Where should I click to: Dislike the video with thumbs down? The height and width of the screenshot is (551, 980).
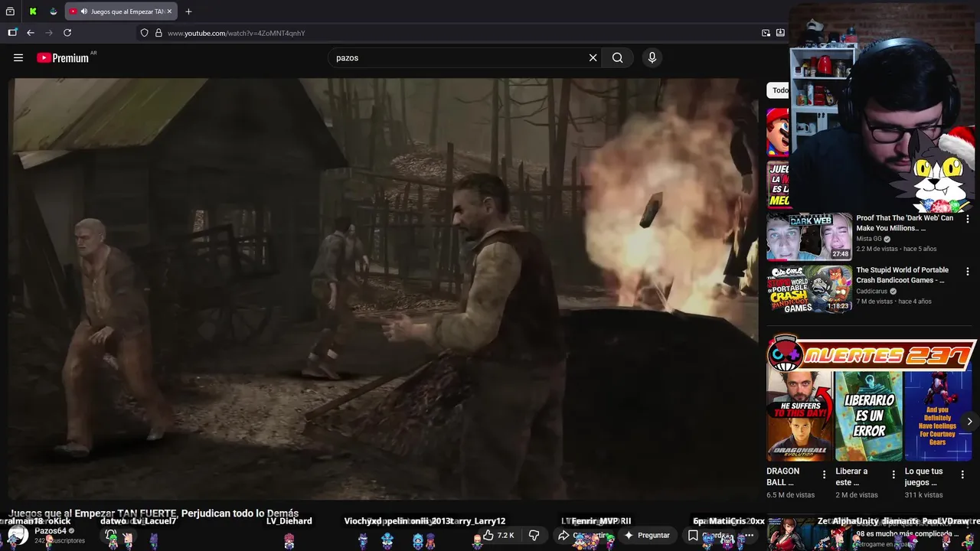[x=534, y=535]
